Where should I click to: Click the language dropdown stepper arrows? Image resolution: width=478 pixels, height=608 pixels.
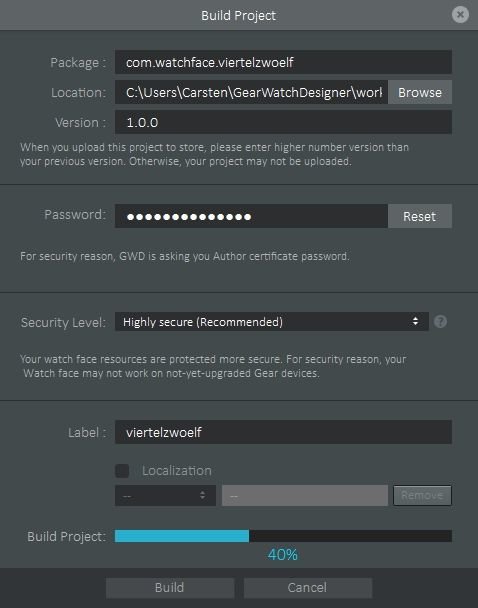click(202, 495)
